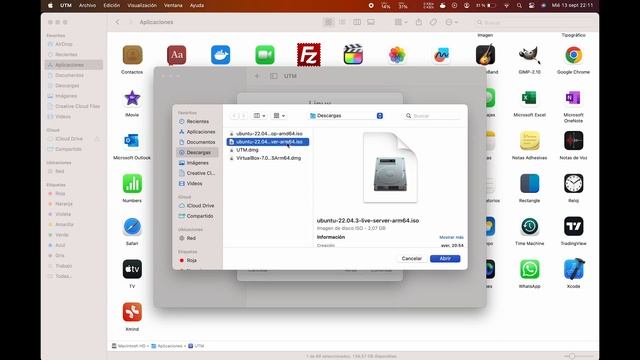Go forward with dialog forward arrow
The width and height of the screenshot is (640, 360).
(243, 116)
